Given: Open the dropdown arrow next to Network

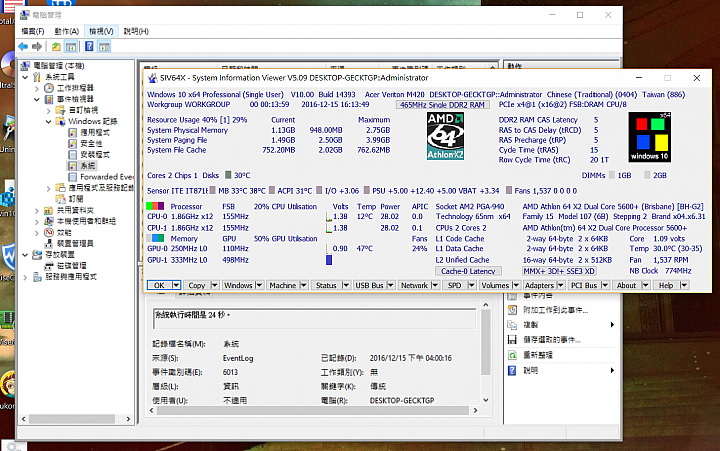Looking at the screenshot, I should (x=435, y=285).
